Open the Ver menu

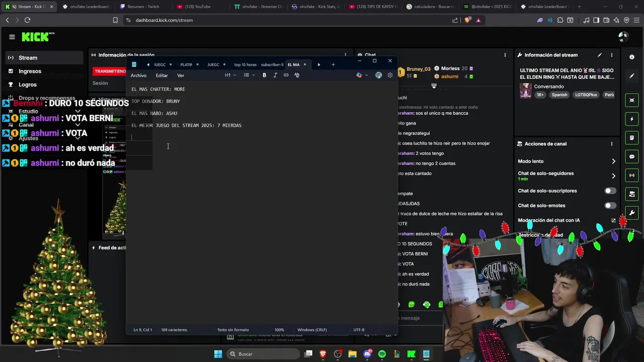(x=181, y=75)
